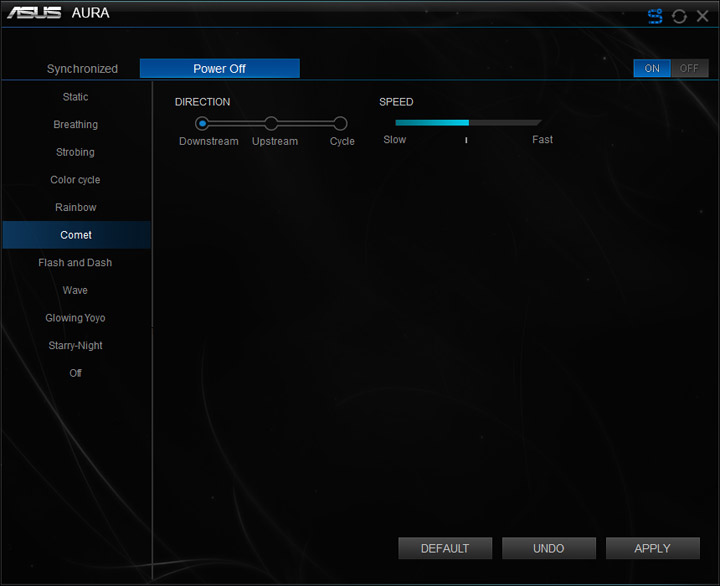Choose the Strobing lighting effect
Viewport: 720px width, 586px height.
pyautogui.click(x=76, y=152)
